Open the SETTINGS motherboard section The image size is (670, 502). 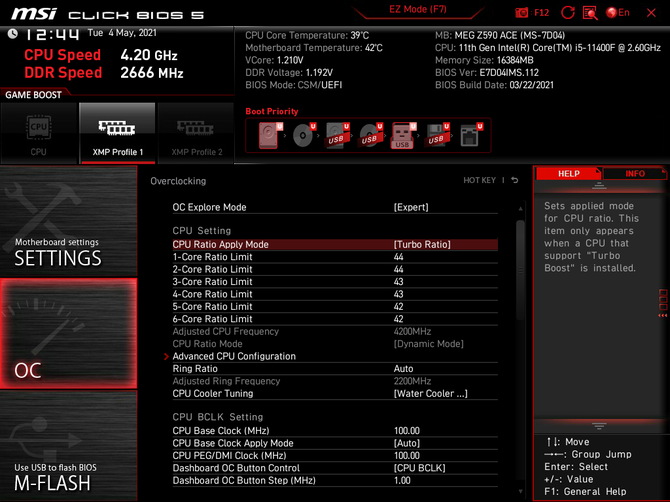click(68, 221)
